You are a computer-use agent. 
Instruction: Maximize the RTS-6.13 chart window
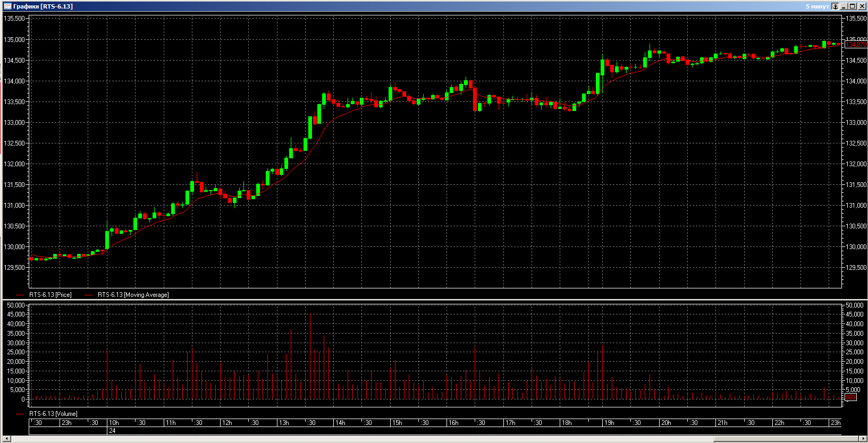point(853,6)
